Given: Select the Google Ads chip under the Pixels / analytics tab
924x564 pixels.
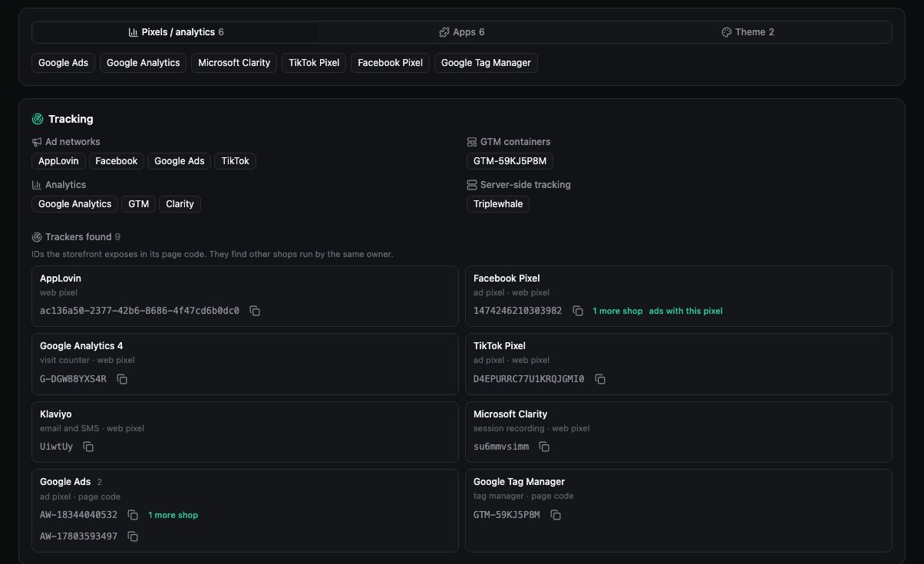Looking at the screenshot, I should click(64, 63).
